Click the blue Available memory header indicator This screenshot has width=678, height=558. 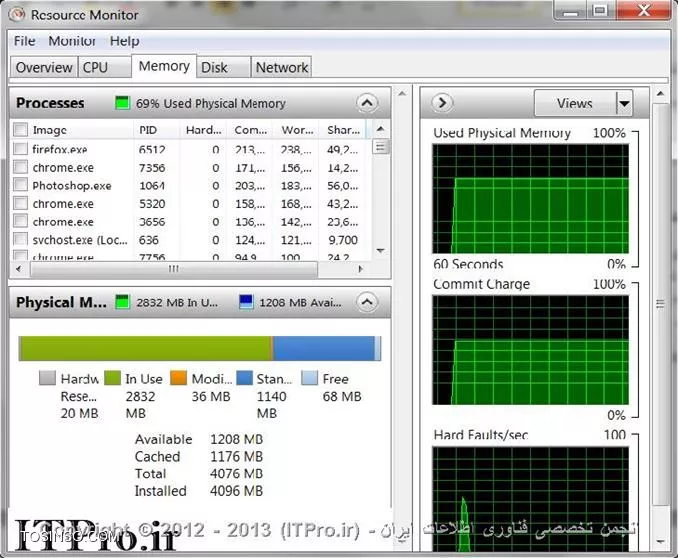point(246,302)
